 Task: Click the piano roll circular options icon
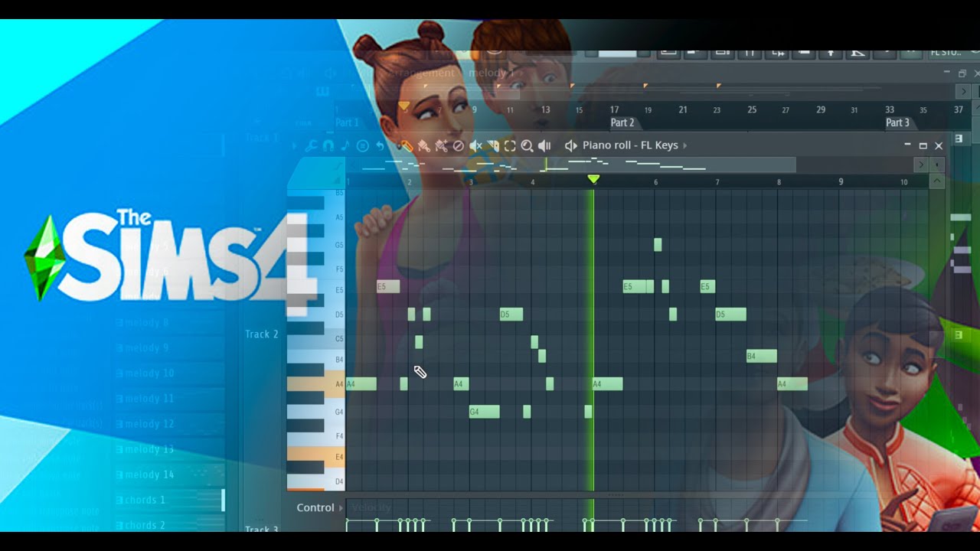(362, 145)
